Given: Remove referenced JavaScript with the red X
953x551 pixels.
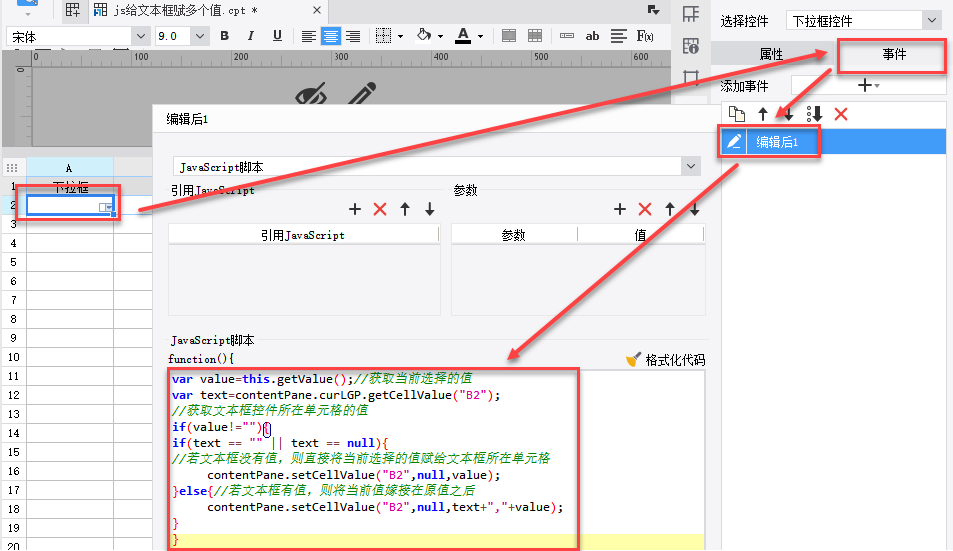Looking at the screenshot, I should coord(380,210).
